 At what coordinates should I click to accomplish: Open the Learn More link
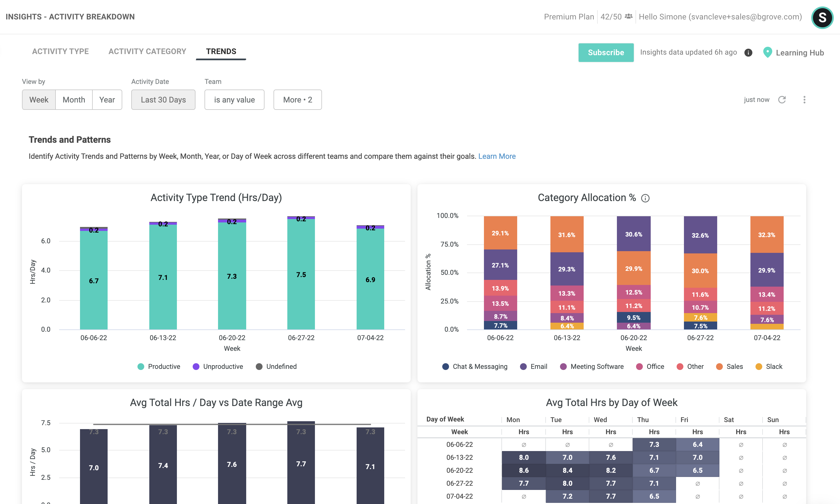[x=497, y=156]
